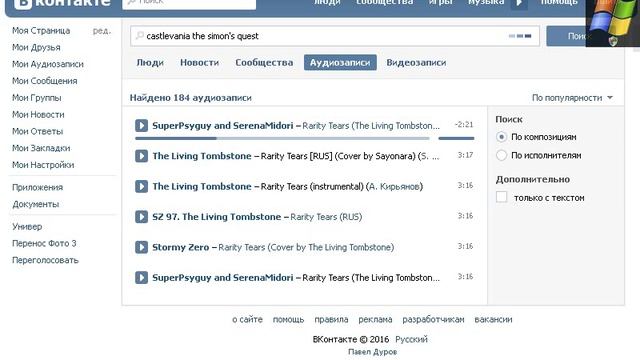Seek in the audio progress bar
The width and height of the screenshot is (640, 360).
pyautogui.click(x=282, y=138)
